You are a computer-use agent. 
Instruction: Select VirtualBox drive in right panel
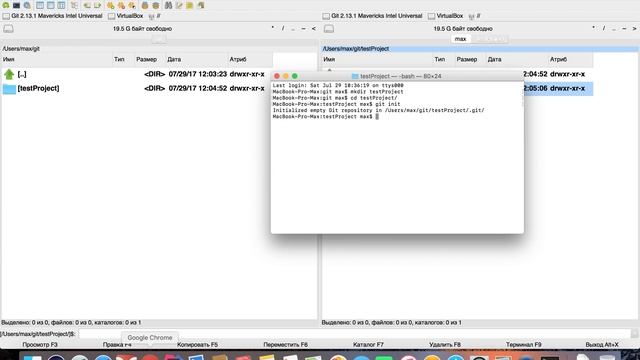pyautogui.click(x=446, y=16)
